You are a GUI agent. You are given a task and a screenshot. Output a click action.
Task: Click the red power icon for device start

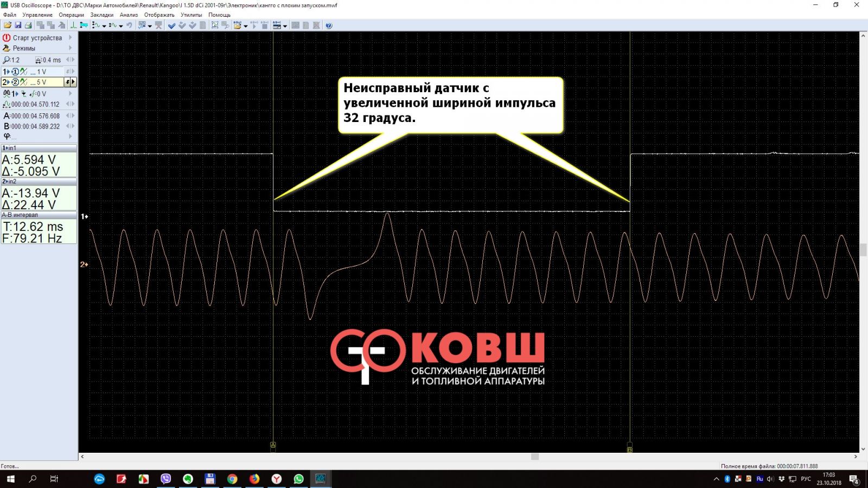tap(7, 38)
